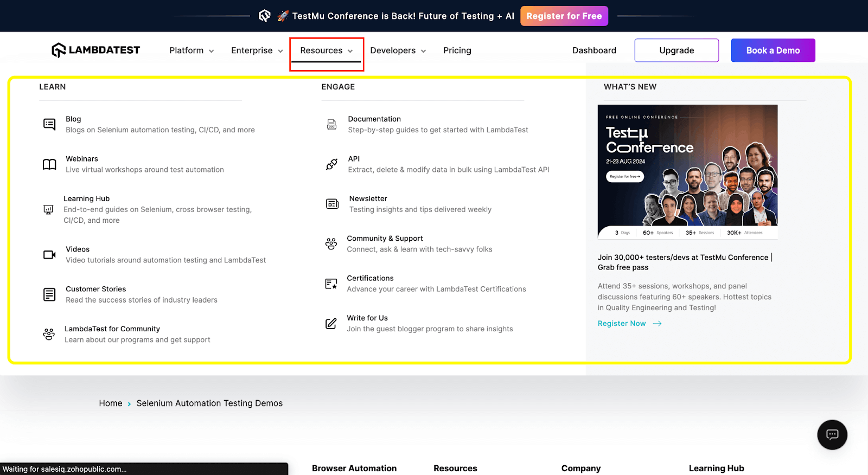The height and width of the screenshot is (475, 868).
Task: Open Community & Support link
Action: (385, 239)
